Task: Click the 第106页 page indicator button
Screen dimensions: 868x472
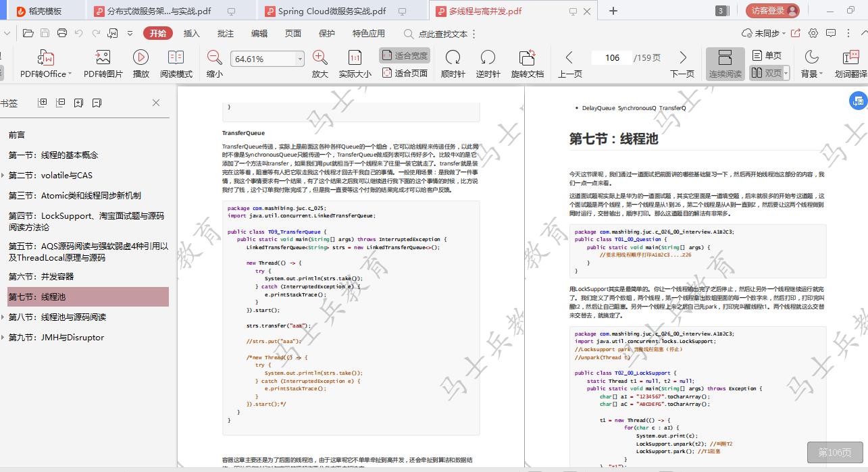Action: click(834, 452)
